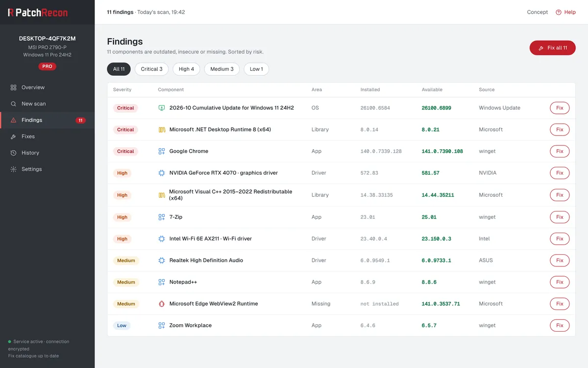Click the Realtek Audio driver chip icon

[162, 261]
